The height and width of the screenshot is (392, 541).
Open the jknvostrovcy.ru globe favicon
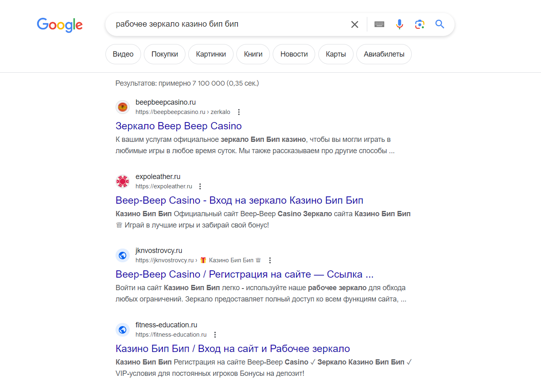coord(122,255)
